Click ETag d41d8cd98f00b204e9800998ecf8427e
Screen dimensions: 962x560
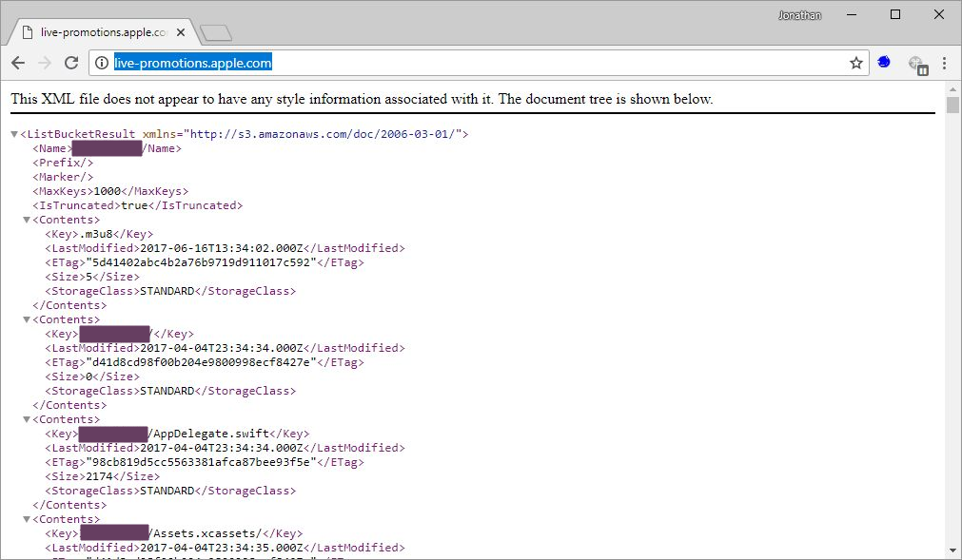click(x=201, y=362)
